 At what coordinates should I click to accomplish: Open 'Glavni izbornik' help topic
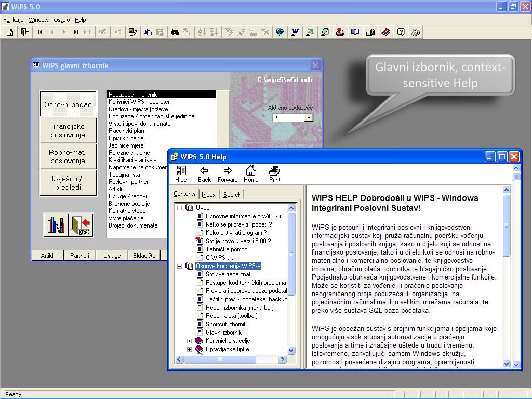point(224,332)
